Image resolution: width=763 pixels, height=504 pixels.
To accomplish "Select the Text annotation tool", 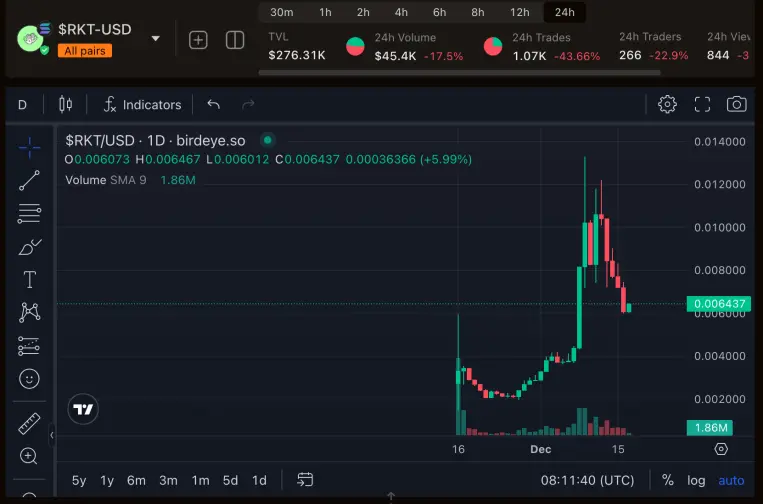I will pyautogui.click(x=29, y=279).
